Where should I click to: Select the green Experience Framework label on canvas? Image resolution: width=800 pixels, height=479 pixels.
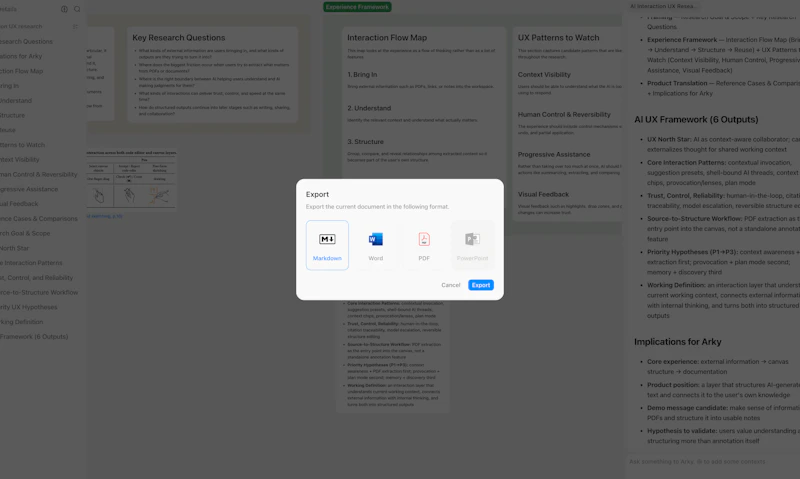tap(357, 7)
